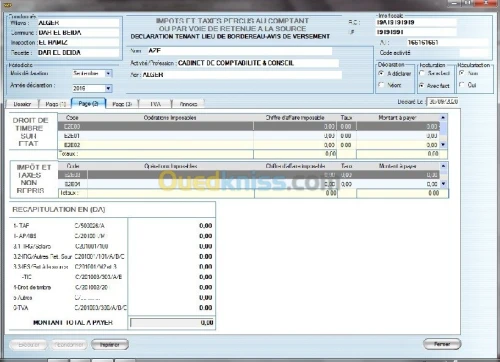This screenshot has width=500, height=362.
Task: Click the Activité/Profession field
Action: [x=258, y=63]
